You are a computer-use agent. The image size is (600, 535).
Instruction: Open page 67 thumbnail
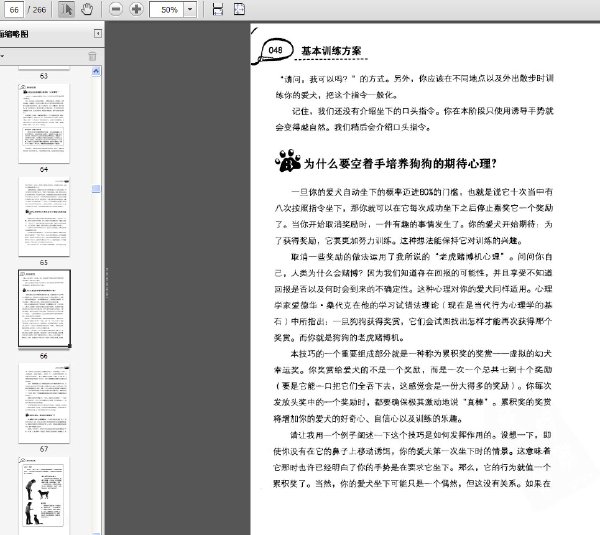click(44, 403)
